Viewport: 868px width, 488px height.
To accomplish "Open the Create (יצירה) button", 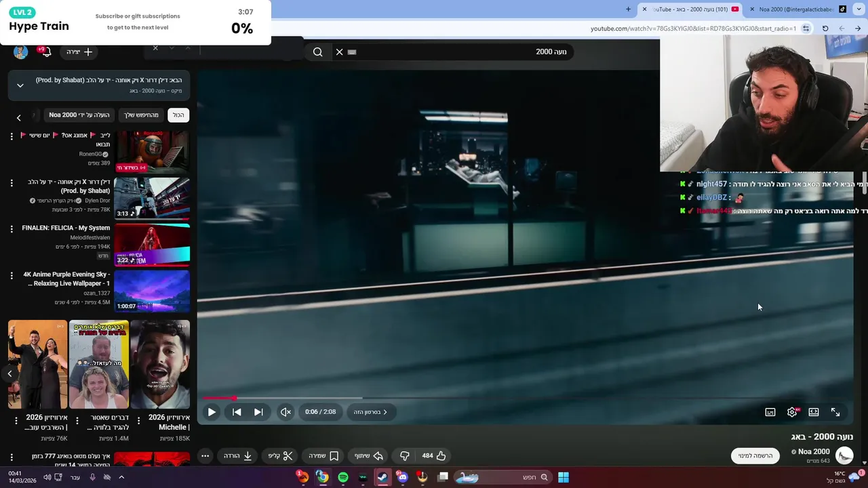I will (80, 52).
